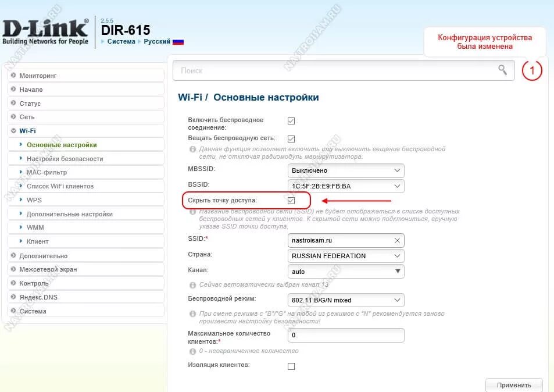
Task: Click configuration changed notification message
Action: [485, 42]
